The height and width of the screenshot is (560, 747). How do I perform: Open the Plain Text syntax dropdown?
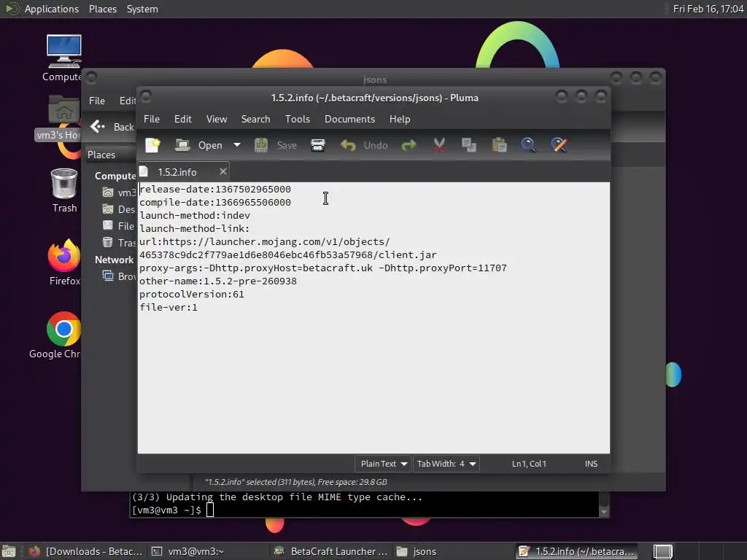click(384, 464)
